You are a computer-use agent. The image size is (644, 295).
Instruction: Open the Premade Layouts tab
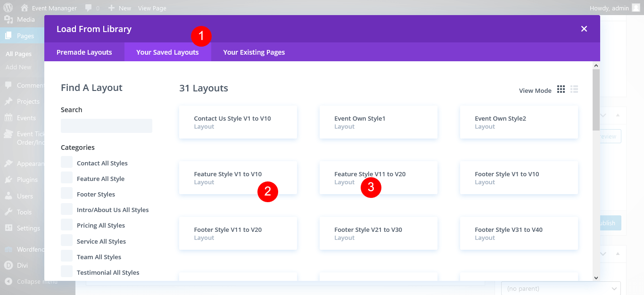click(x=84, y=52)
